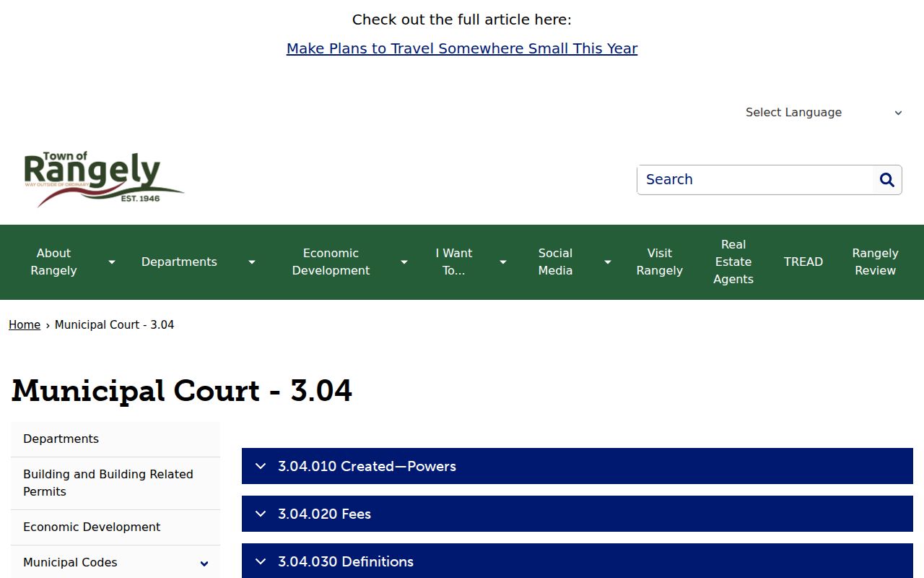Screen dimensions: 924x578
Task: Click the search magnifier icon
Action: point(887,180)
